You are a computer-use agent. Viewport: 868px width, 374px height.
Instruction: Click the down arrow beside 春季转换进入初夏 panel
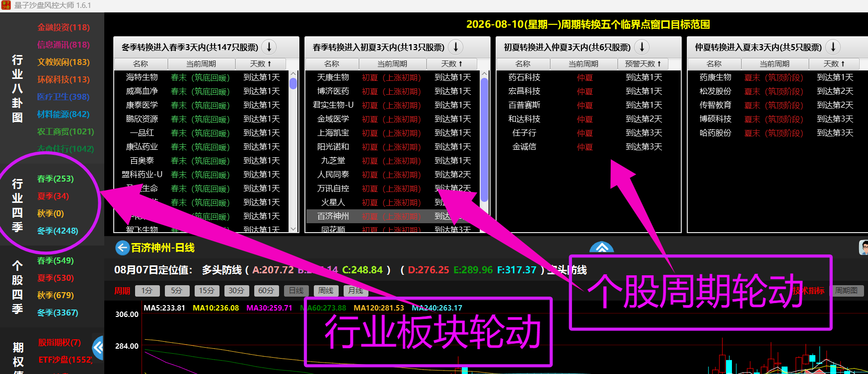coord(455,47)
